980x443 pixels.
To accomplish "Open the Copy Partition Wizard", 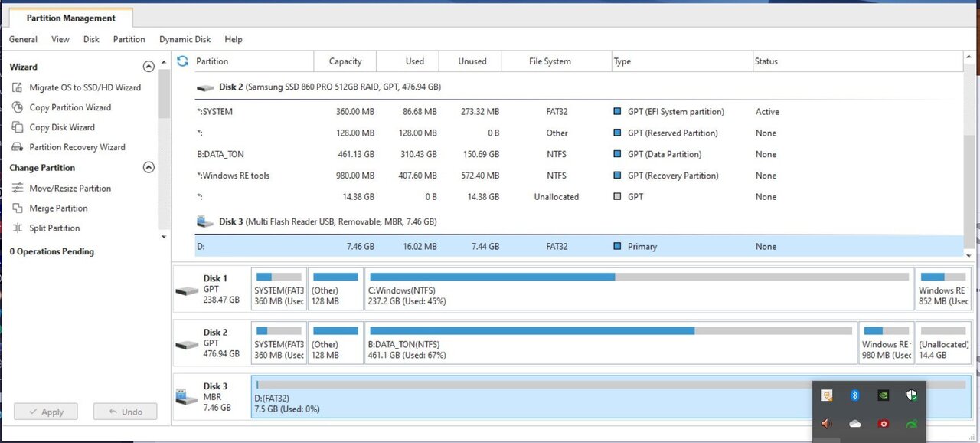I will [70, 107].
